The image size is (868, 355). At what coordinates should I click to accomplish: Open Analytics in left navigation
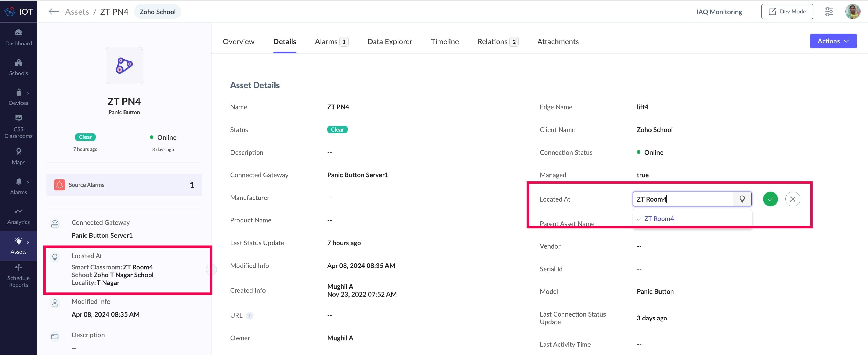tap(19, 216)
